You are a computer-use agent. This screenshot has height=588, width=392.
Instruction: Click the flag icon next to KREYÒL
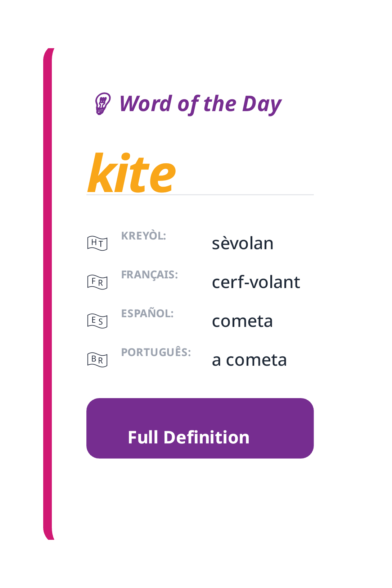(x=96, y=243)
